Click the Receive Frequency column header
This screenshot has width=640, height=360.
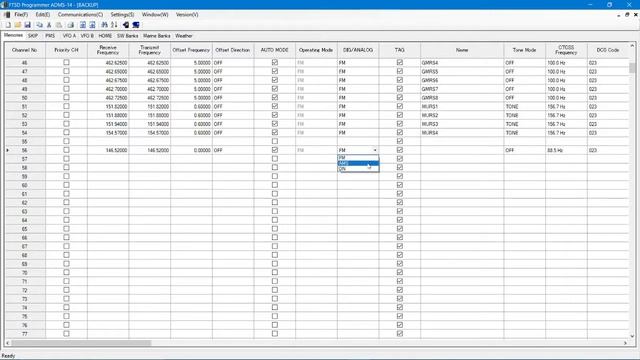108,50
